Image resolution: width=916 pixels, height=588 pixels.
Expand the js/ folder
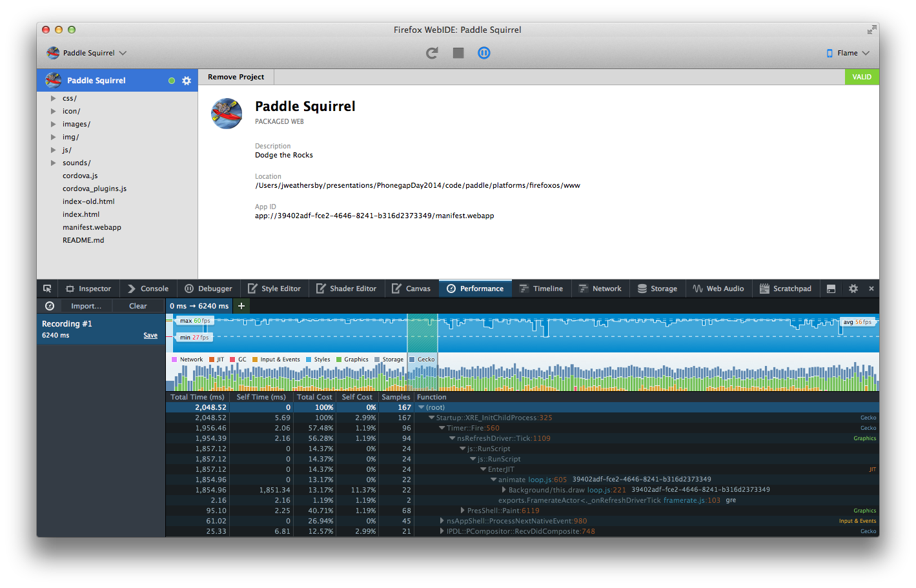54,150
